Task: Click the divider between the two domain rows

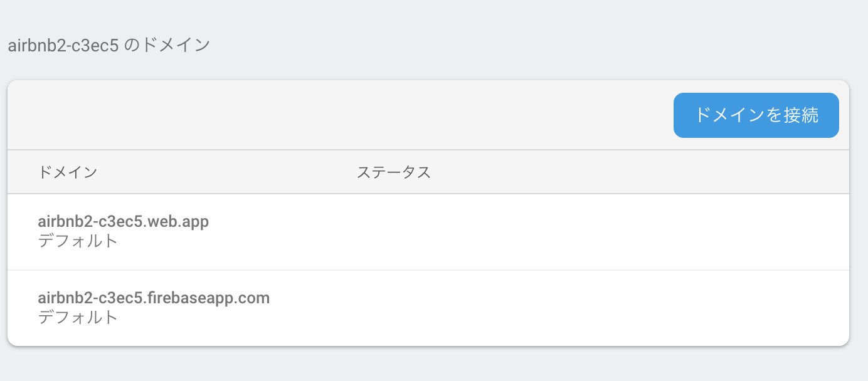Action: tap(426, 270)
